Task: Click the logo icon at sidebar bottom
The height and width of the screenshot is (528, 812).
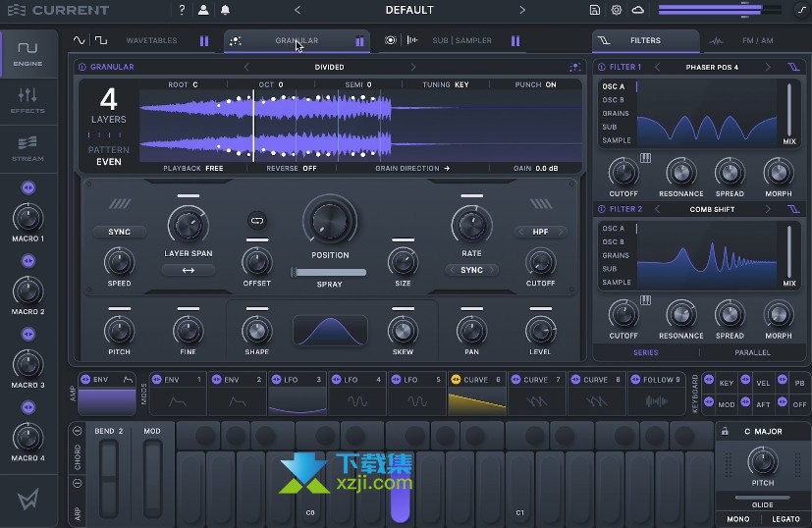Action: coord(27,501)
